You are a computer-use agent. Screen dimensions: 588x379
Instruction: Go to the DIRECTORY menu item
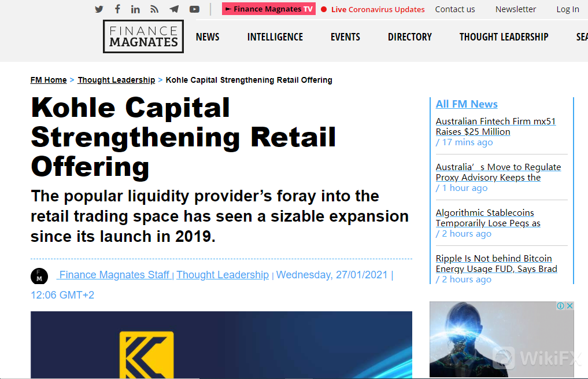pyautogui.click(x=409, y=37)
